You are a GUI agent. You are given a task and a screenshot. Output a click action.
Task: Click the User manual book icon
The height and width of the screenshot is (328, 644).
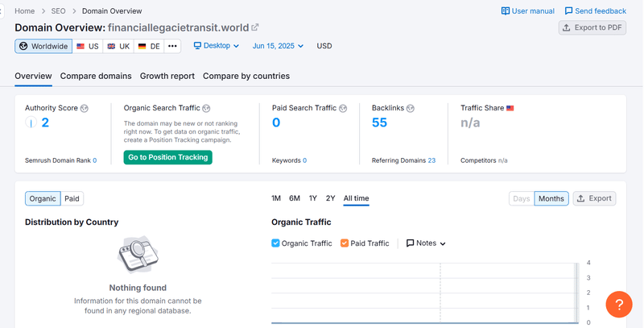(x=506, y=11)
